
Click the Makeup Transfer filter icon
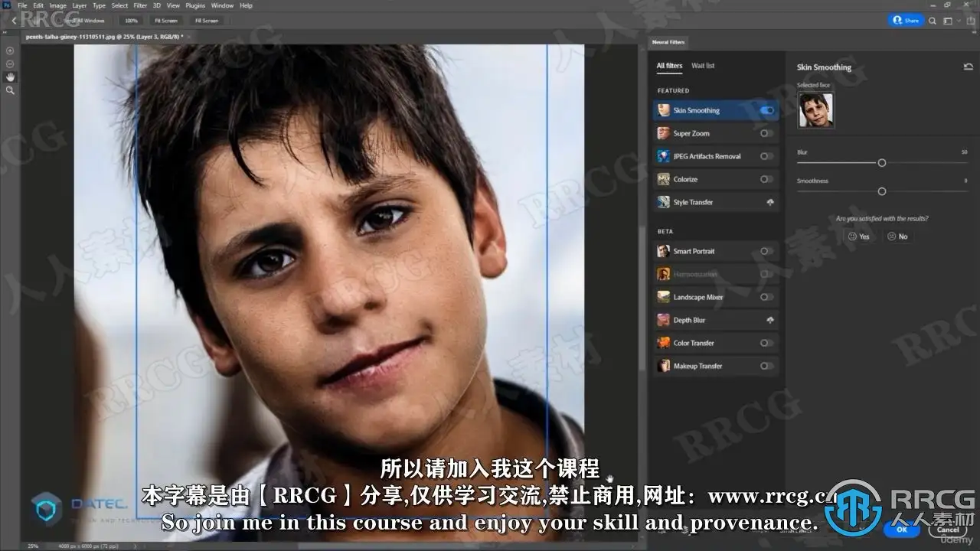coord(663,366)
